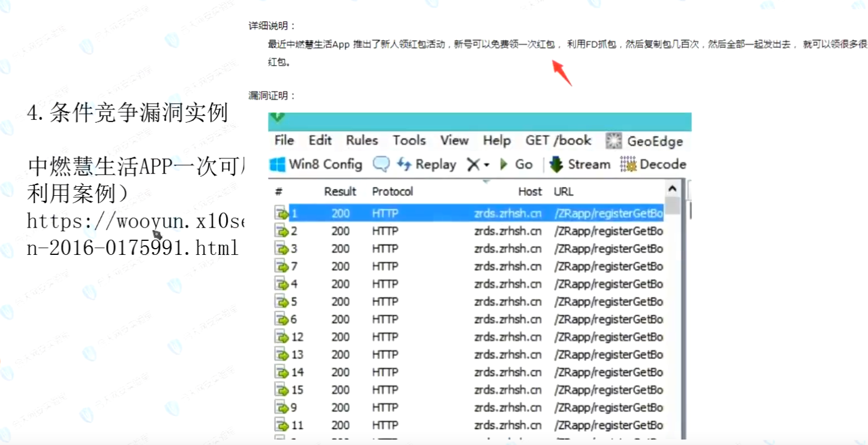Screen dimensions: 868x445
Task: Click the session icon in row 5
Action: coord(281,302)
